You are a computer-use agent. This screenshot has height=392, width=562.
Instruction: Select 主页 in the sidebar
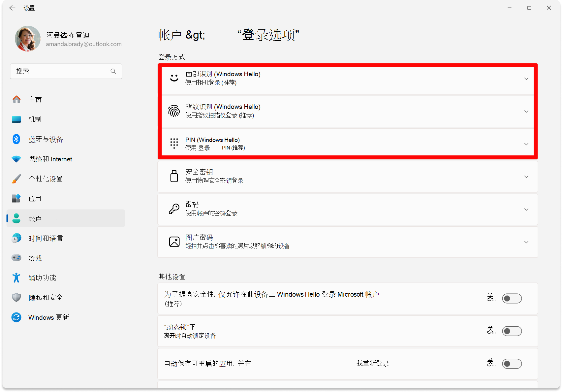coord(66,100)
